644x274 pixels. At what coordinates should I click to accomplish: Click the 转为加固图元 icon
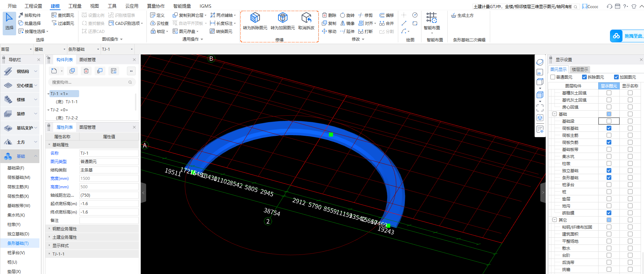coord(282,18)
